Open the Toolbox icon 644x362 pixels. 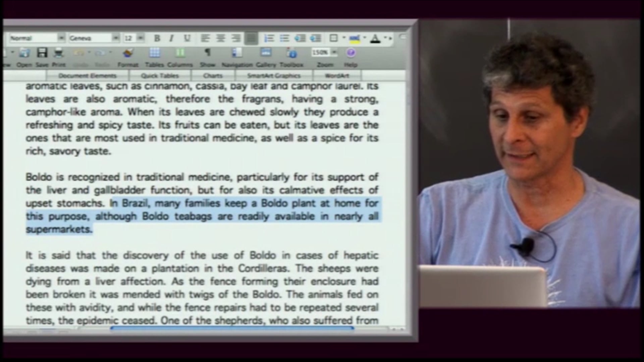(x=291, y=53)
